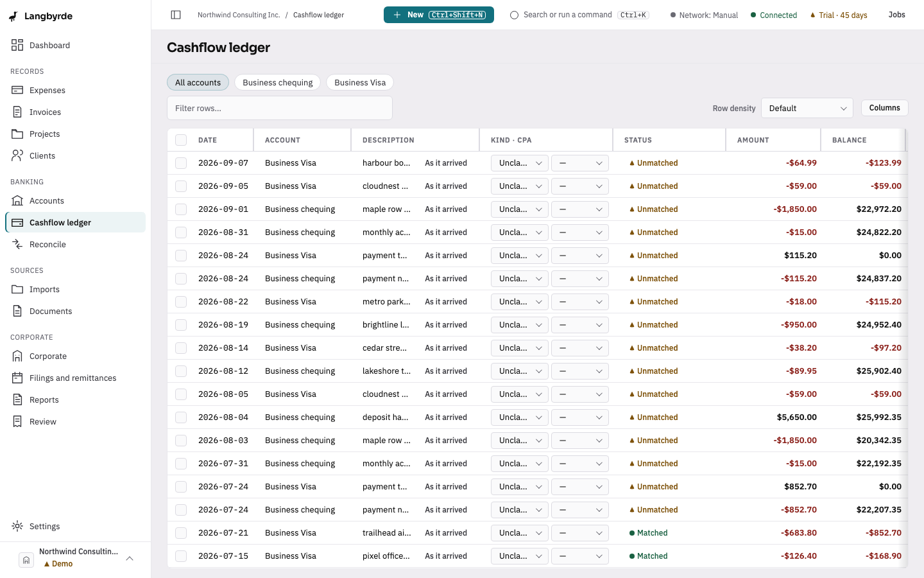Click the $25,902.40 balance cell
This screenshot has width=924, height=578.
pos(878,371)
